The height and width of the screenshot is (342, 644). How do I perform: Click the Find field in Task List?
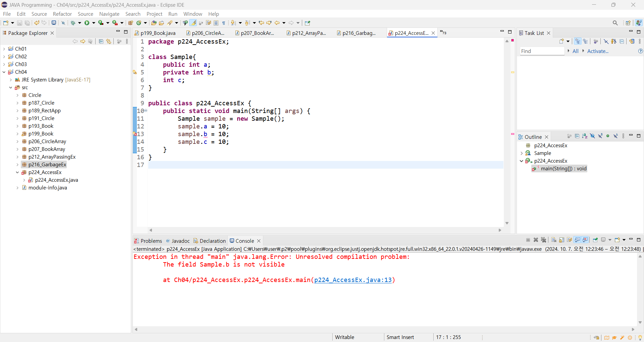[542, 51]
